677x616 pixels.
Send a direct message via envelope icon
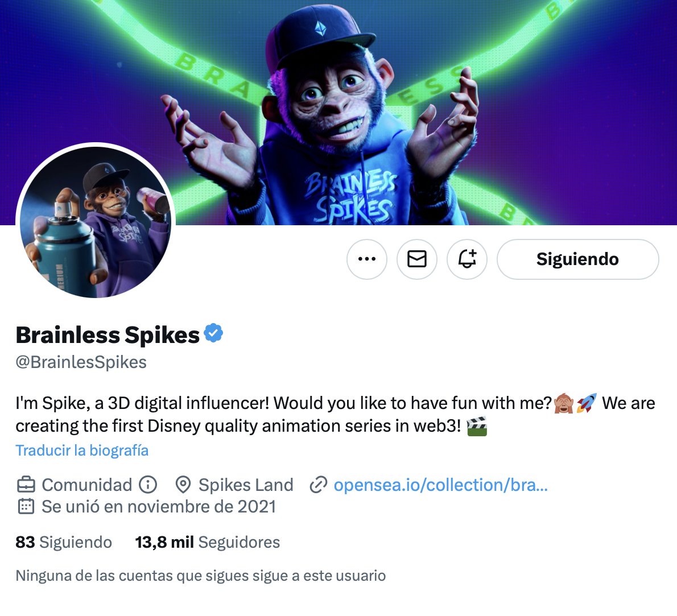click(416, 259)
